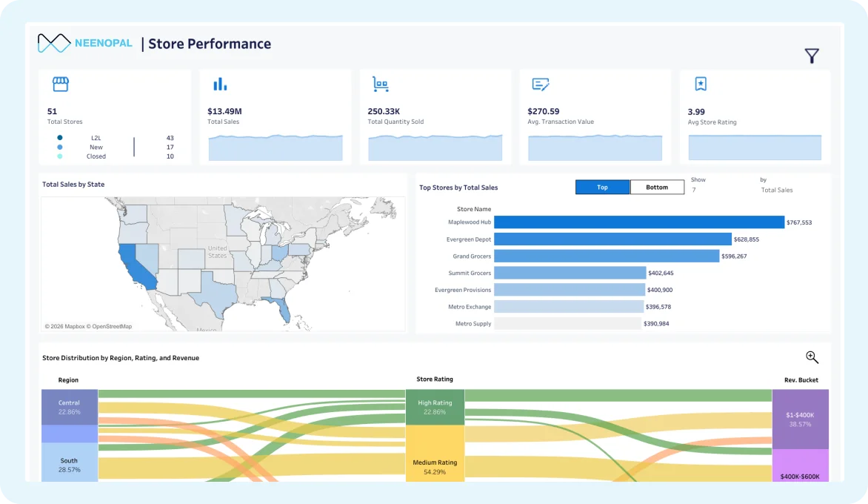Click the Total Quantity Sold sparkline chart
The height and width of the screenshot is (504, 868).
tap(435, 147)
